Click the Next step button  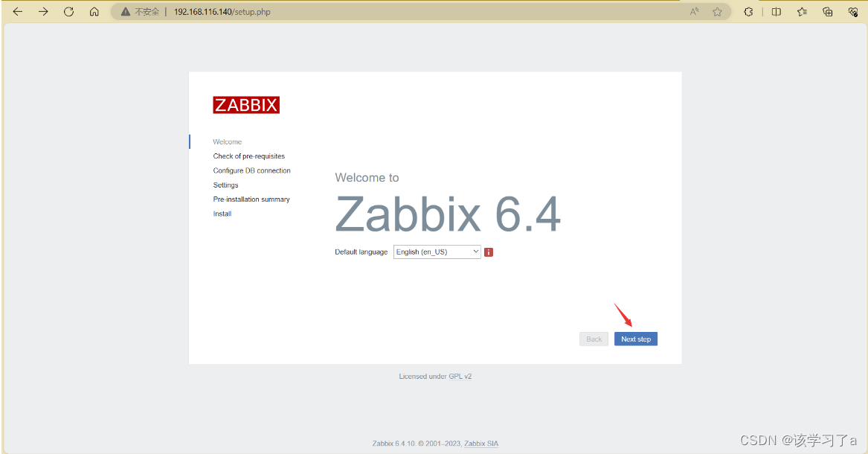[x=635, y=339]
